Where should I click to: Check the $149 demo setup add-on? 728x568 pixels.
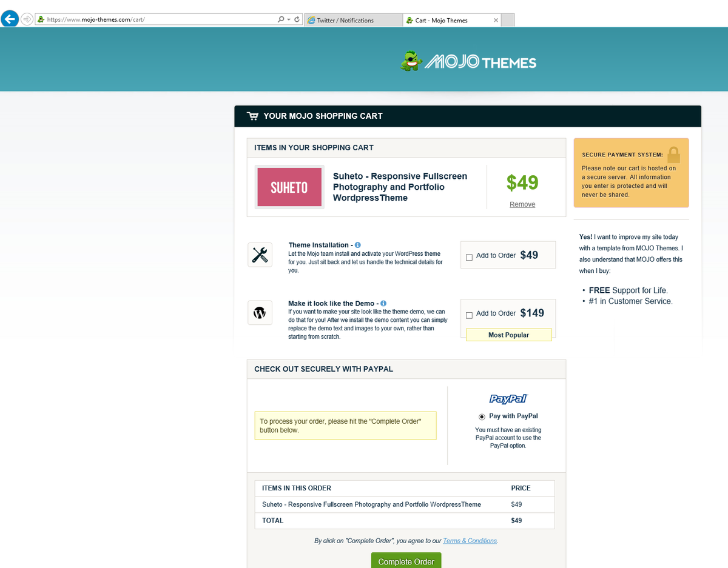(469, 315)
